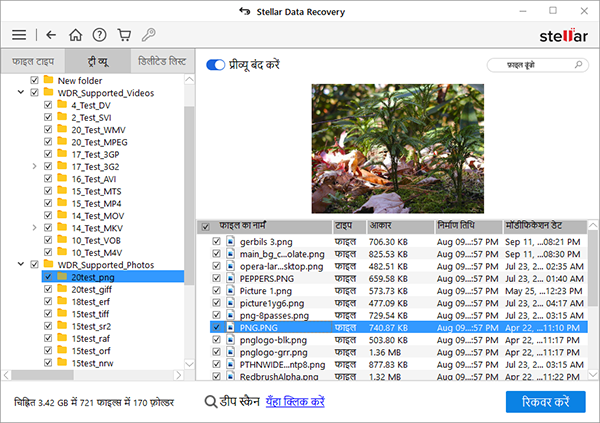The height and width of the screenshot is (423, 600).
Task: Click the रिकवर करें button
Action: [545, 402]
